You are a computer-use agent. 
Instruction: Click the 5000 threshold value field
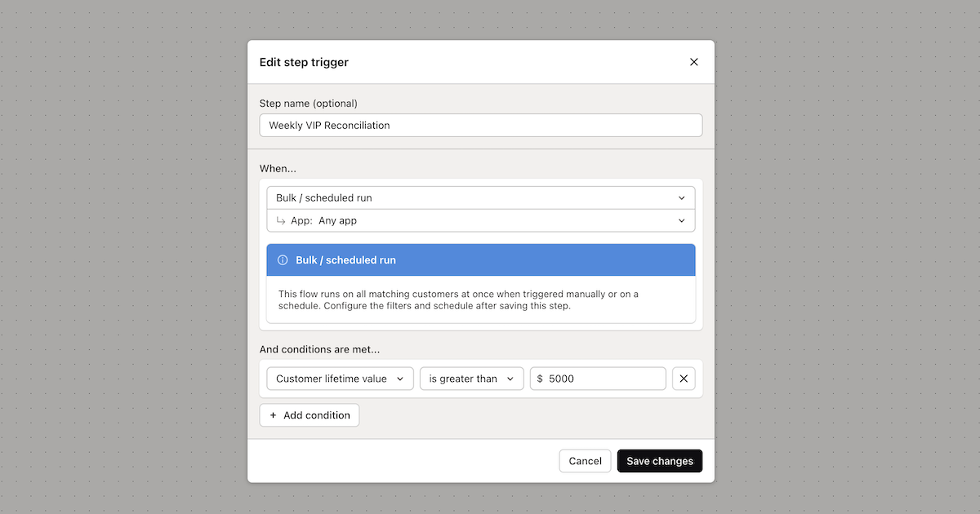click(x=604, y=378)
